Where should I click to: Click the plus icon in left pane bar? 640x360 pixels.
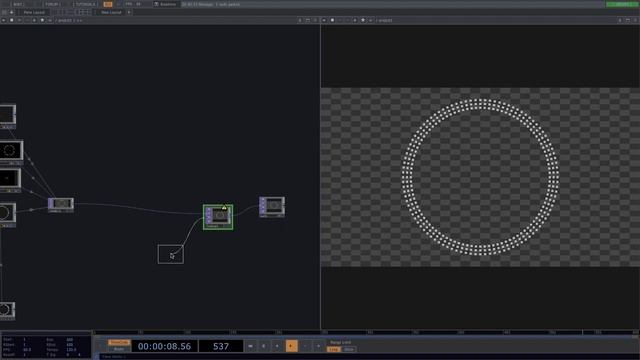point(34,20)
